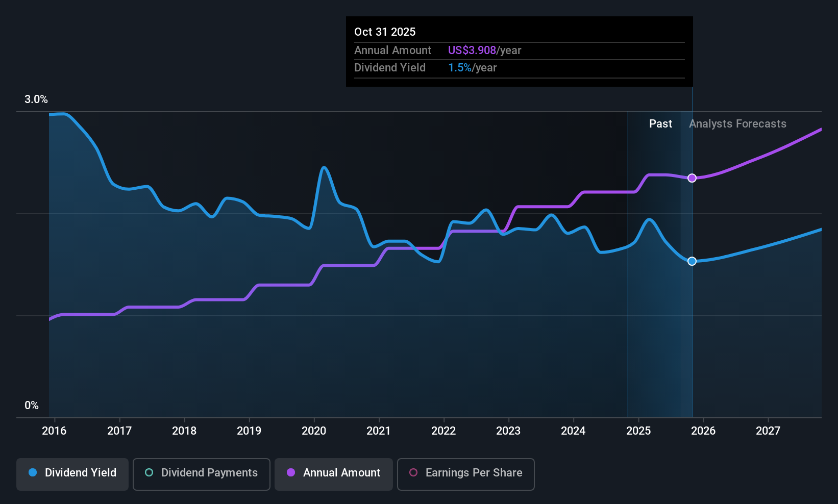This screenshot has height=504, width=838.
Task: Click the 2023 x-axis year label
Action: pyautogui.click(x=508, y=431)
